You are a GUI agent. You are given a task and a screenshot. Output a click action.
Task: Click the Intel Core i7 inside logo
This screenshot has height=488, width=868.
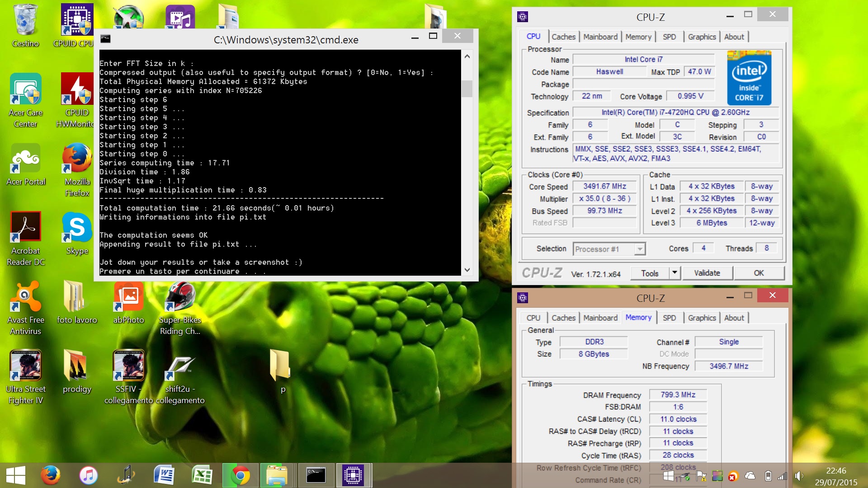point(749,78)
